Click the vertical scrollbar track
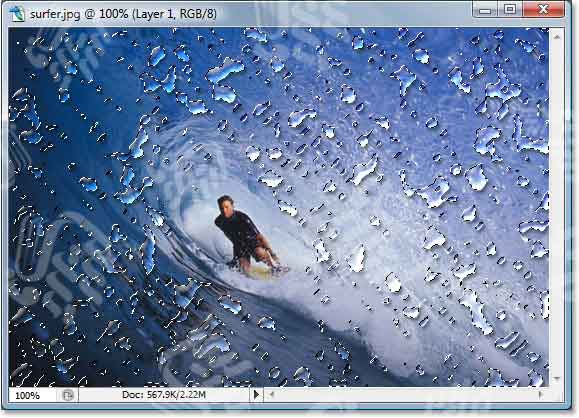The height and width of the screenshot is (418, 579). [x=557, y=208]
